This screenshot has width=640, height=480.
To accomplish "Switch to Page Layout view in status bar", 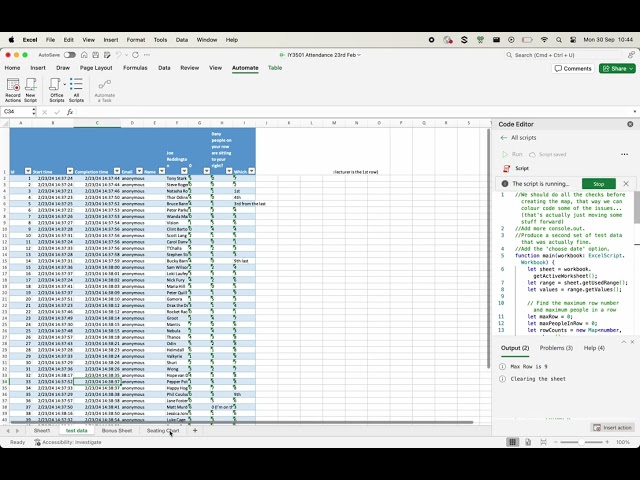I will pyautogui.click(x=528, y=442).
